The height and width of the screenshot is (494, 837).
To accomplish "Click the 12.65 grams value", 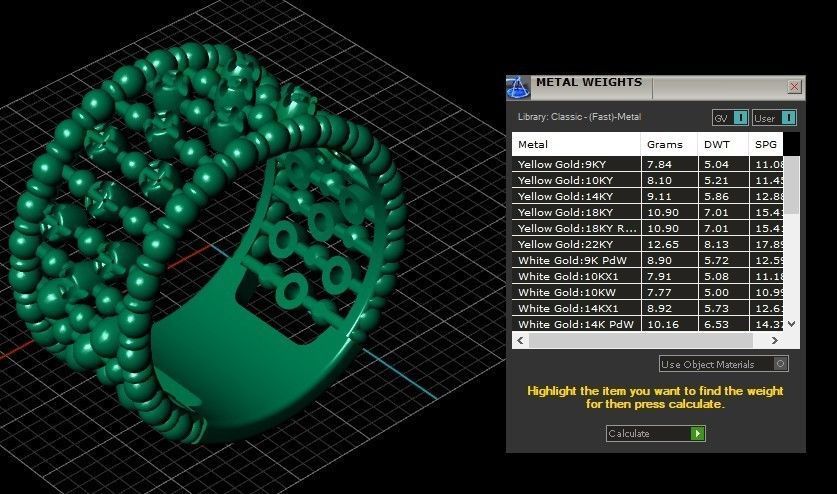I will pos(662,244).
